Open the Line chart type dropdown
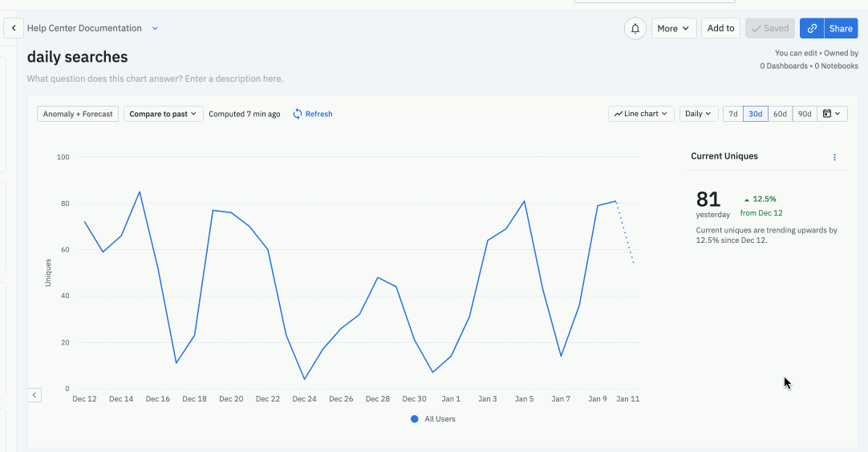This screenshot has height=452, width=868. (641, 114)
